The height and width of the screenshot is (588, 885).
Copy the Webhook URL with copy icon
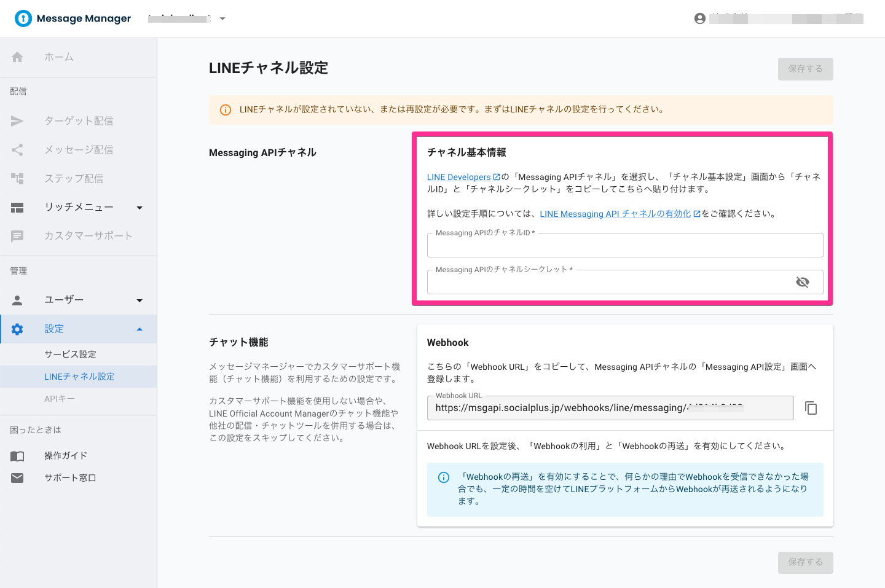click(x=811, y=408)
